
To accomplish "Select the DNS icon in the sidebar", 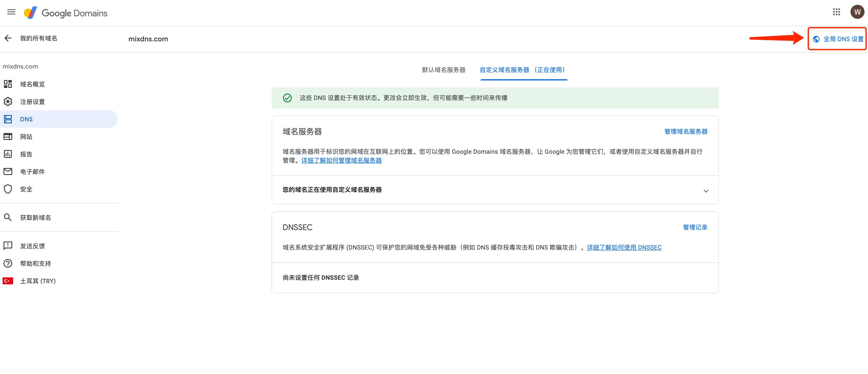I will 8,119.
